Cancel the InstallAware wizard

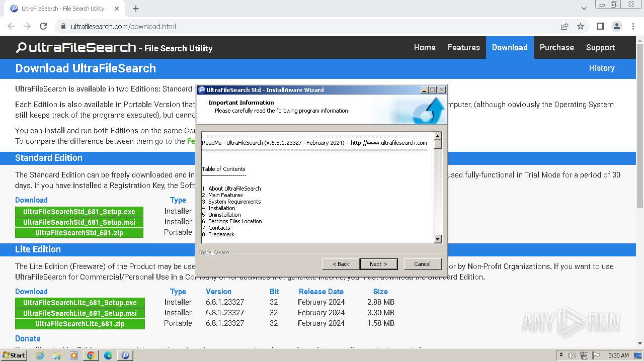point(422,264)
